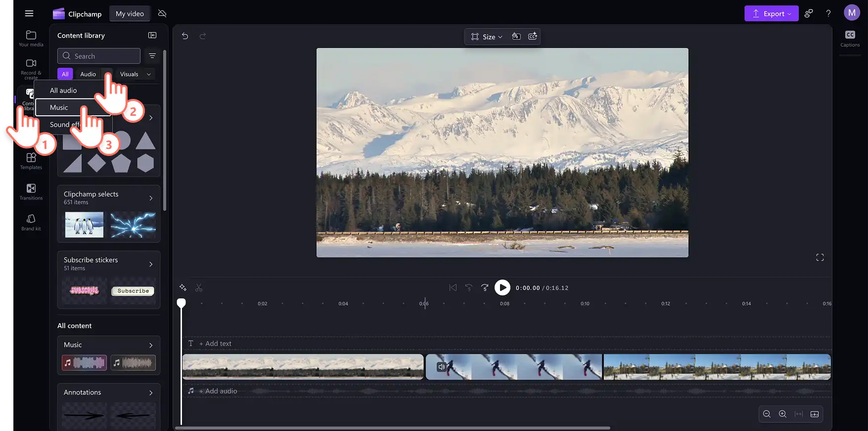Select the Audio filter tab
868x431 pixels.
tap(88, 74)
